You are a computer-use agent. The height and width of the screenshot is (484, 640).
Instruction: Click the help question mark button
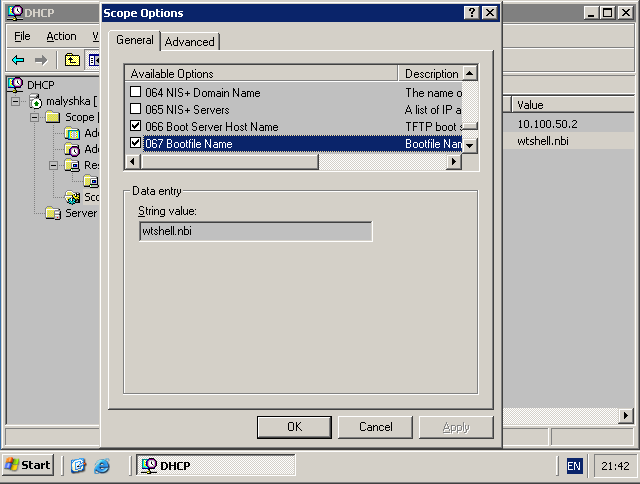pyautogui.click(x=471, y=13)
